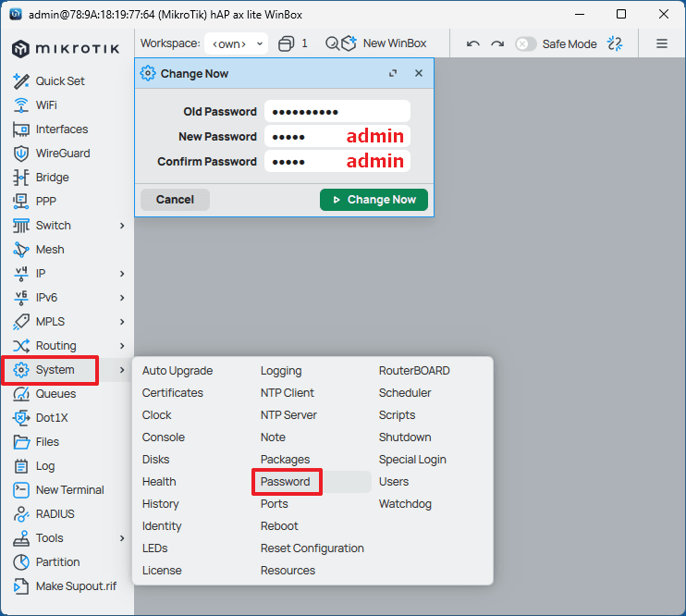686x616 pixels.
Task: Expand the Tools submenu arrow
Action: coord(122,538)
